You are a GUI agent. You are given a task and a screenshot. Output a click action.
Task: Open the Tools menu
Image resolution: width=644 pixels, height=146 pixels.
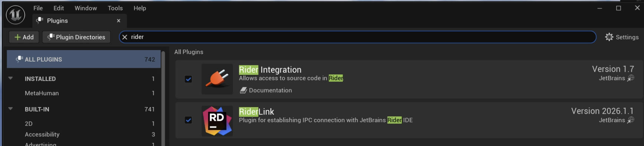click(115, 8)
